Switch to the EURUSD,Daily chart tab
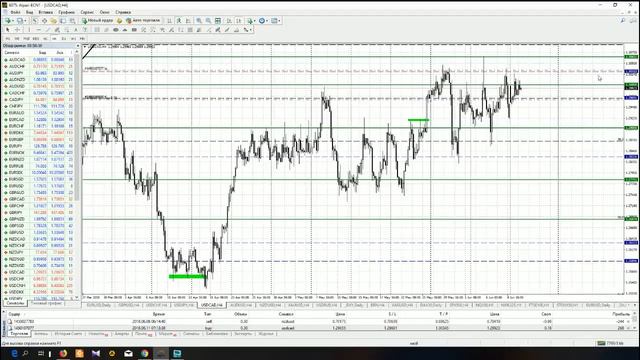 click(x=98, y=305)
